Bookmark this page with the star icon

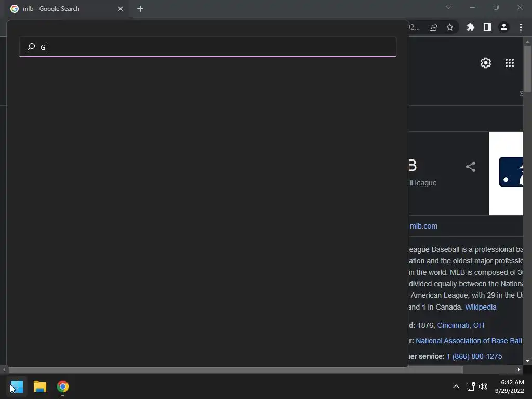point(450,27)
